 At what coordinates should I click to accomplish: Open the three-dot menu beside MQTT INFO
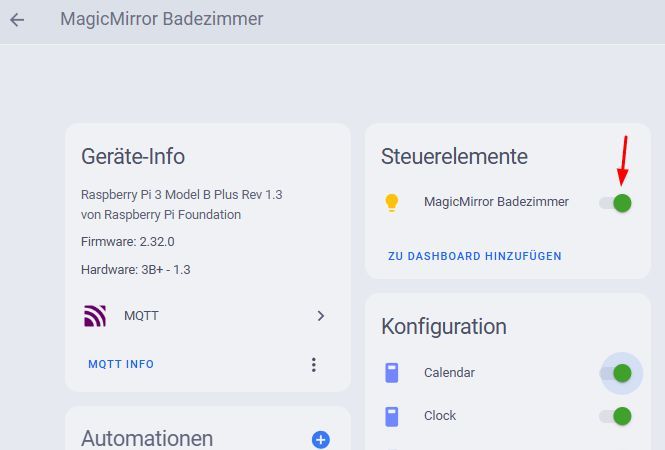[313, 365]
